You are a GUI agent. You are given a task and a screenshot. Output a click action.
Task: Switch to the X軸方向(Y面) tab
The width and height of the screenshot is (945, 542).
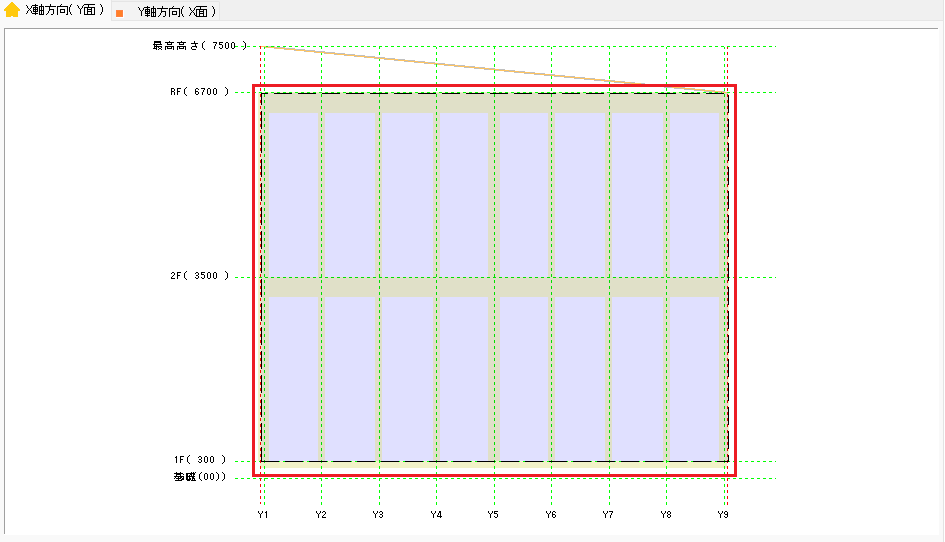64,10
